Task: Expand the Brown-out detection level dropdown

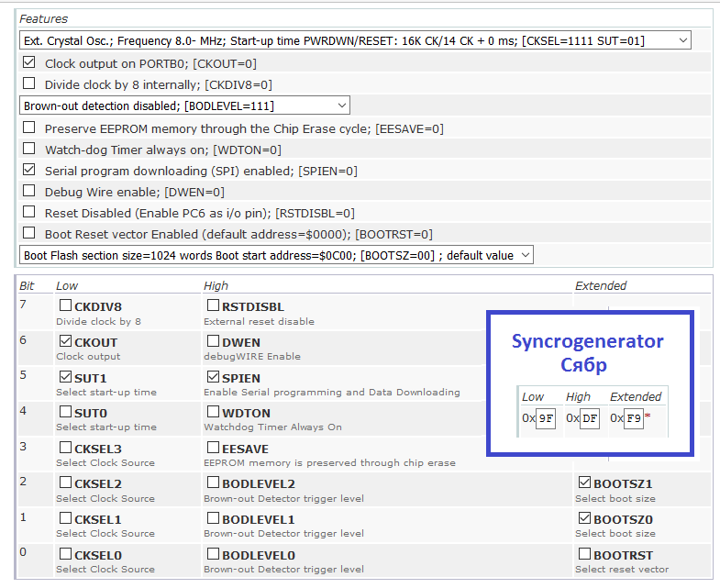Action: [x=184, y=105]
